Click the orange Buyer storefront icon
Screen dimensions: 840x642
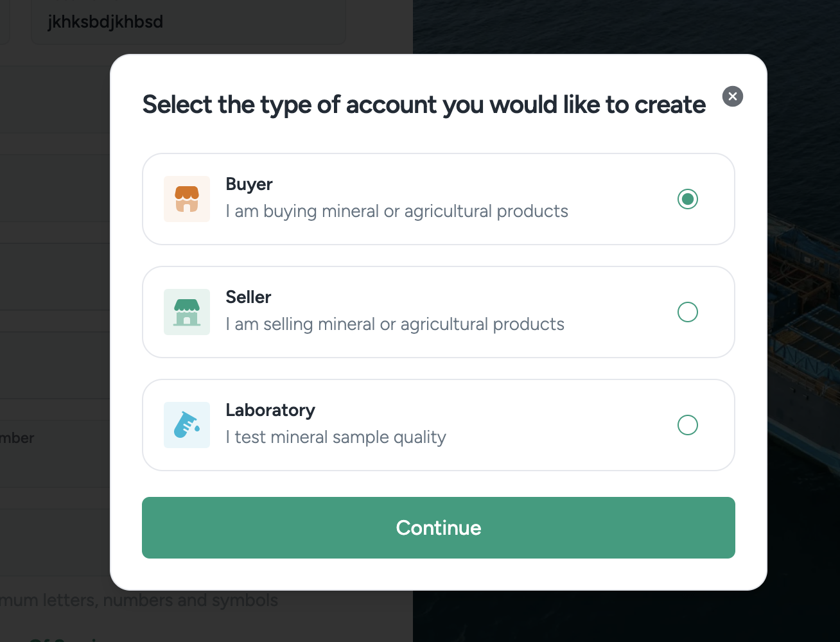click(x=187, y=199)
